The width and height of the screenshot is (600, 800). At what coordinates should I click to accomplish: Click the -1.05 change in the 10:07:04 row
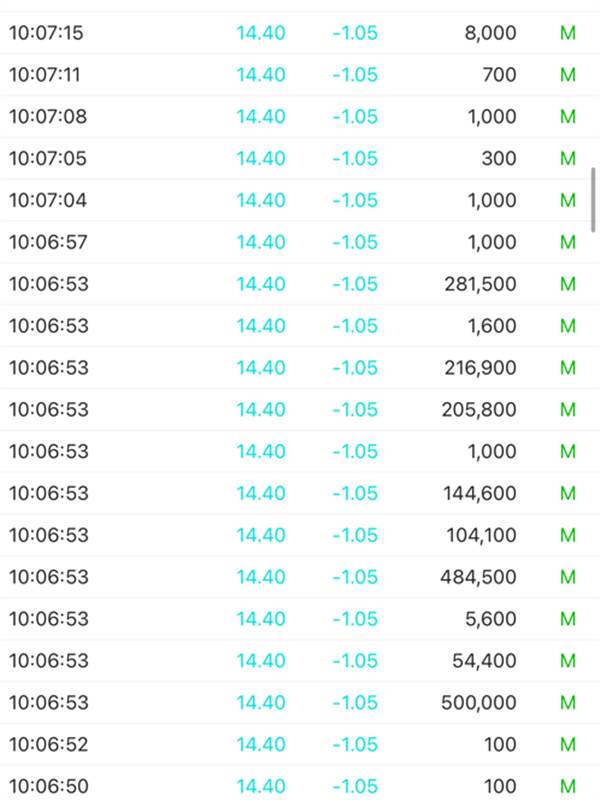355,201
